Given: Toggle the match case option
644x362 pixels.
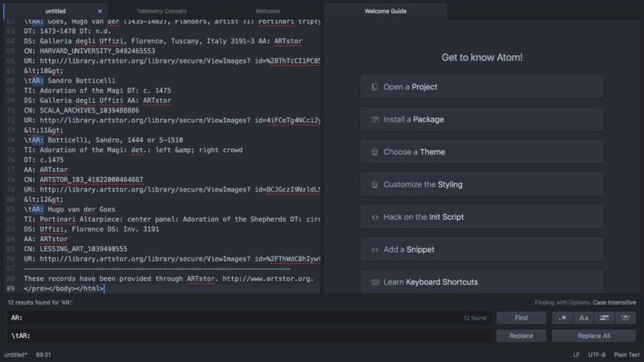Looking at the screenshot, I should (x=583, y=318).
